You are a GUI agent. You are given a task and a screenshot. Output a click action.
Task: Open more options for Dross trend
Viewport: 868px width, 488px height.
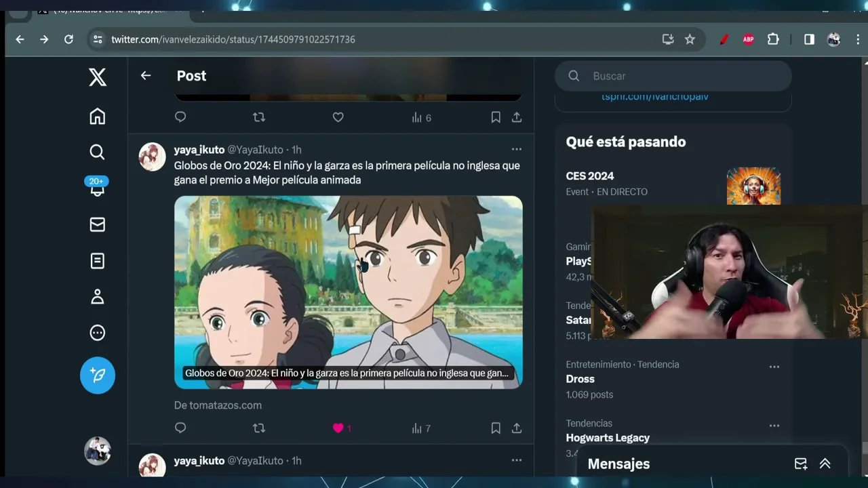point(774,367)
